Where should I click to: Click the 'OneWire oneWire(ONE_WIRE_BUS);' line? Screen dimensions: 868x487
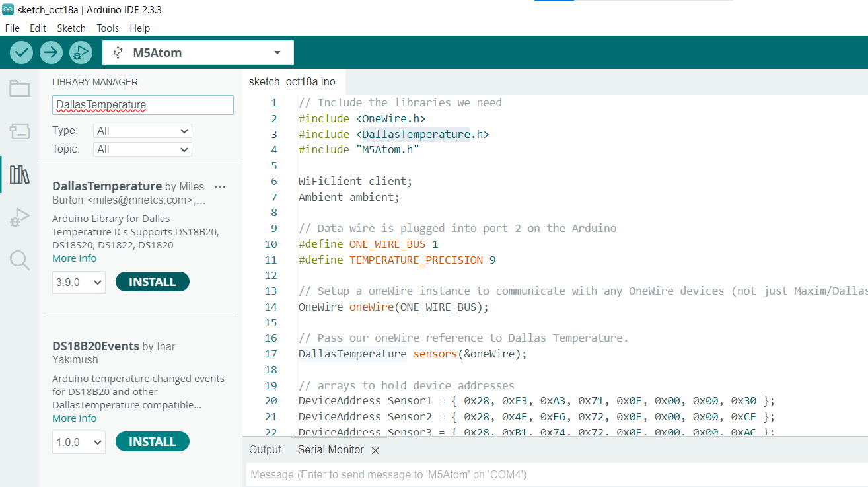tap(394, 307)
